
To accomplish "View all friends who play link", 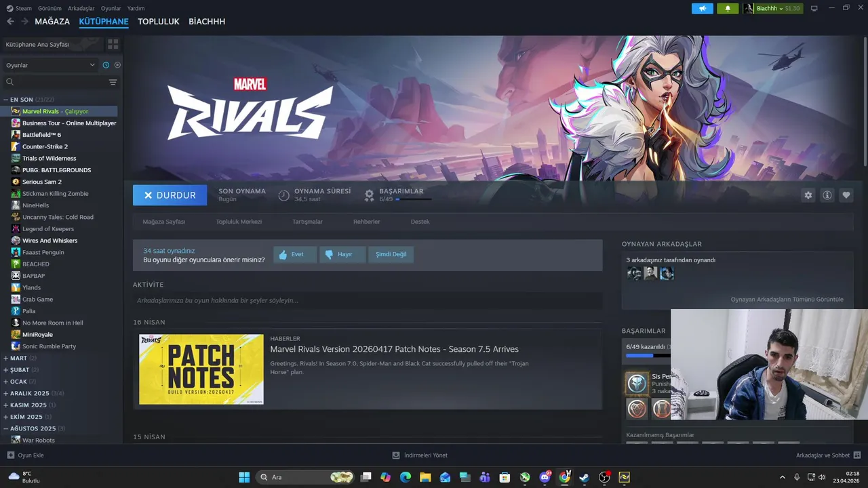I will tap(787, 299).
